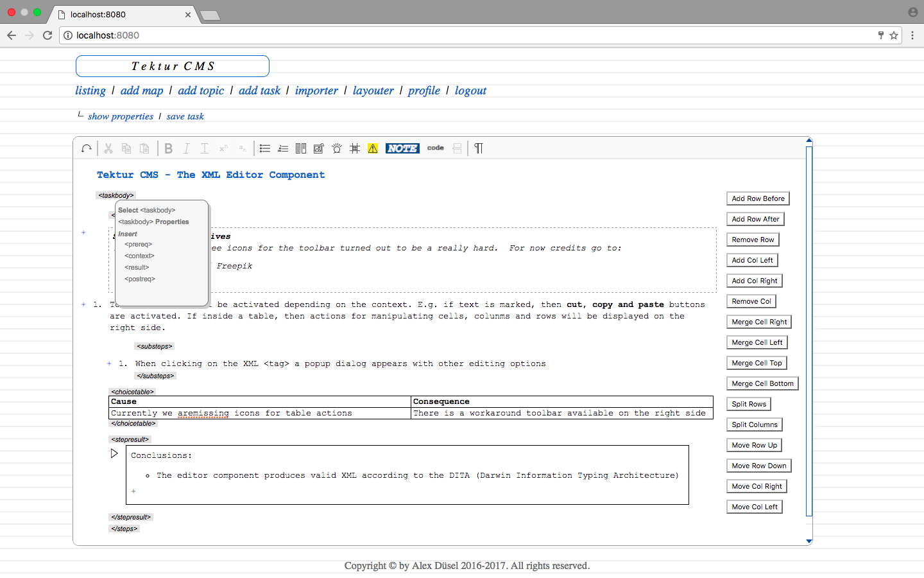This screenshot has height=578, width=924.
Task: Insert a numbered list from the toolbar
Action: (x=282, y=149)
